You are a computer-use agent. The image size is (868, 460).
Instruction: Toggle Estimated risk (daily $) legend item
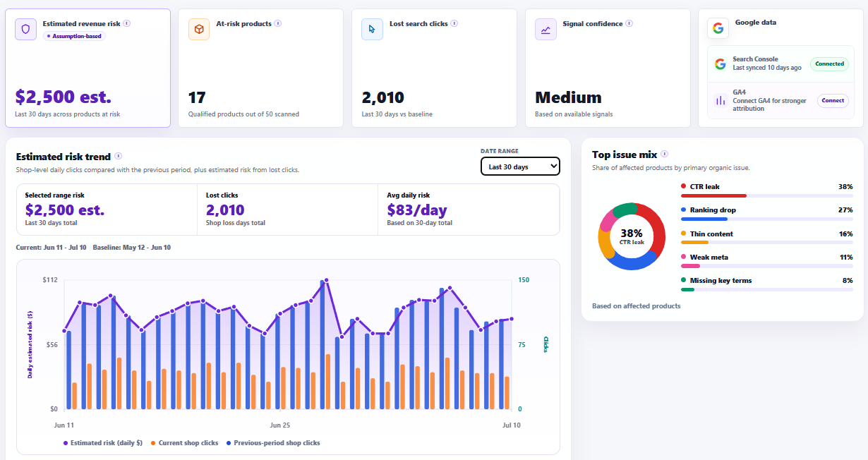[x=103, y=443]
